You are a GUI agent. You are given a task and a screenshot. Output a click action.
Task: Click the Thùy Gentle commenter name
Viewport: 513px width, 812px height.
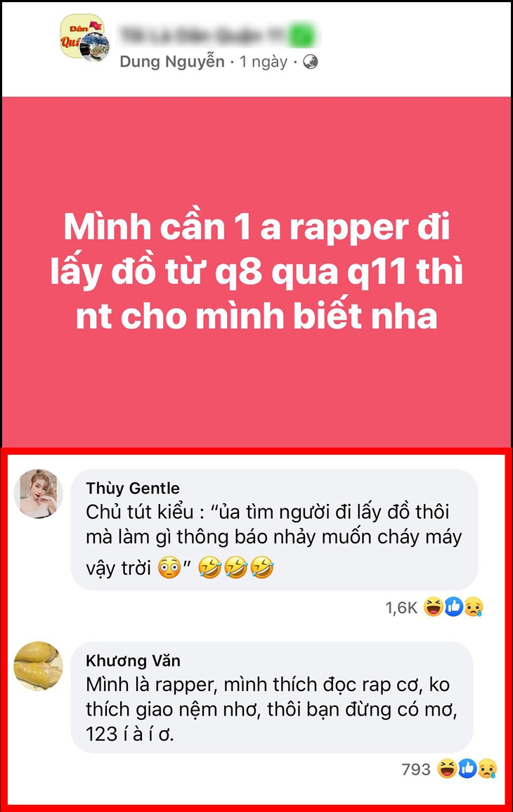coord(133,488)
